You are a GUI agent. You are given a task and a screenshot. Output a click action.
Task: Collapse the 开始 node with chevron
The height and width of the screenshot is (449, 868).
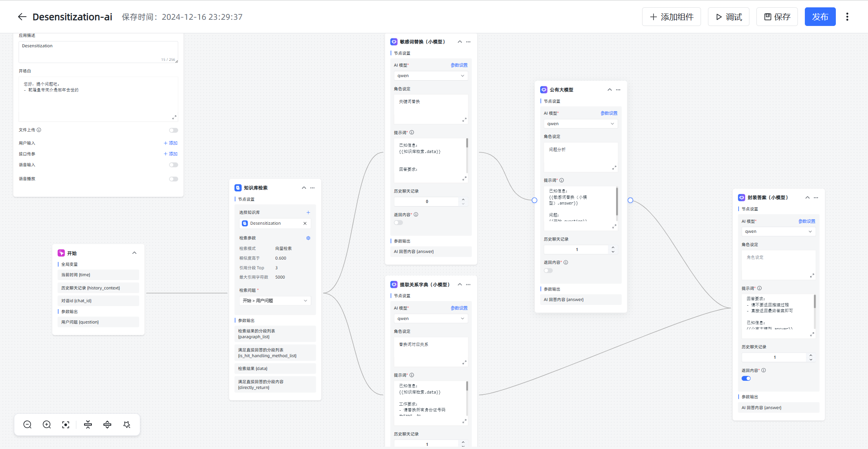134,253
